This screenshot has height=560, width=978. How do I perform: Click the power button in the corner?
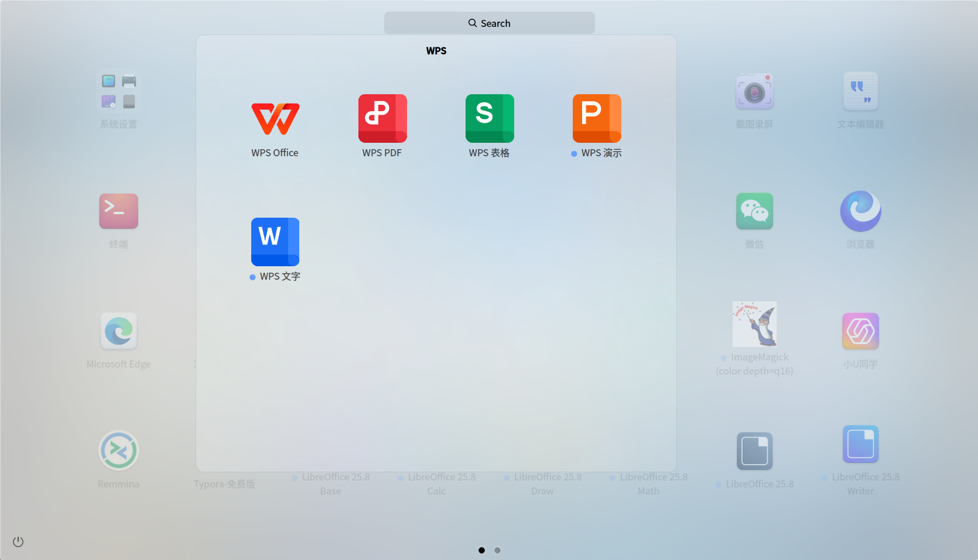coord(18,542)
